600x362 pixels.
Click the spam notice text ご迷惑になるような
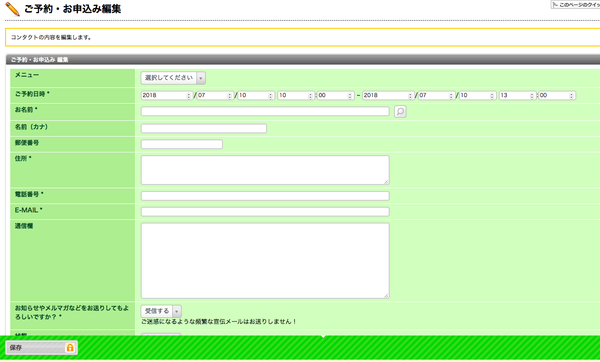point(218,322)
